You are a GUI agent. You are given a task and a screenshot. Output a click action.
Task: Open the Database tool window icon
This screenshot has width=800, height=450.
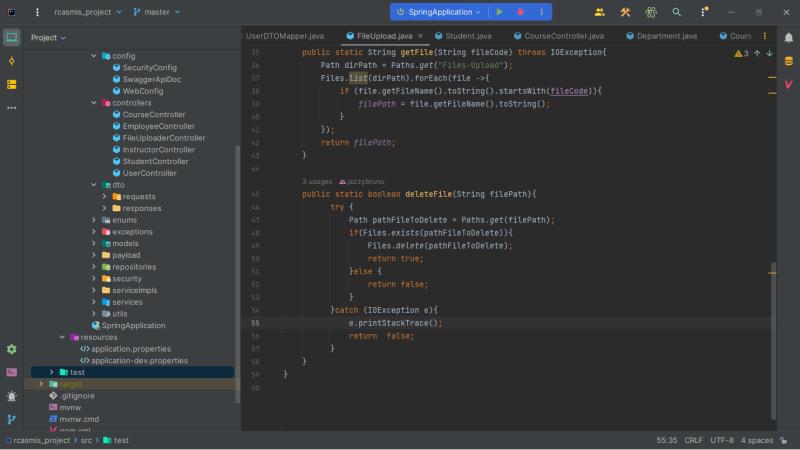tap(788, 61)
